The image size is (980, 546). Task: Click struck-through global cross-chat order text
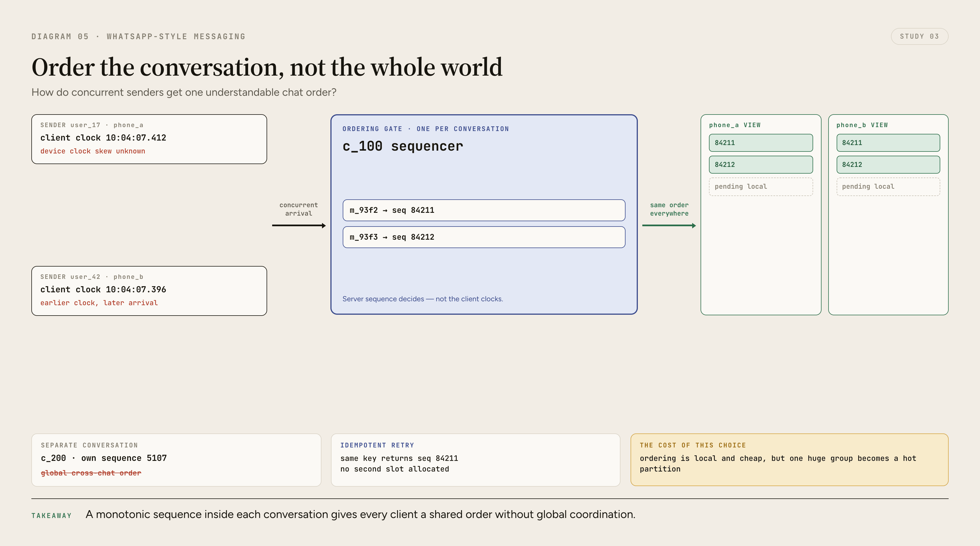click(91, 473)
